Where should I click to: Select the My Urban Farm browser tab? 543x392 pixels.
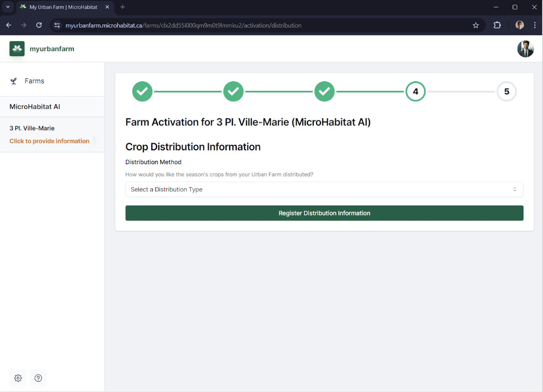click(64, 7)
